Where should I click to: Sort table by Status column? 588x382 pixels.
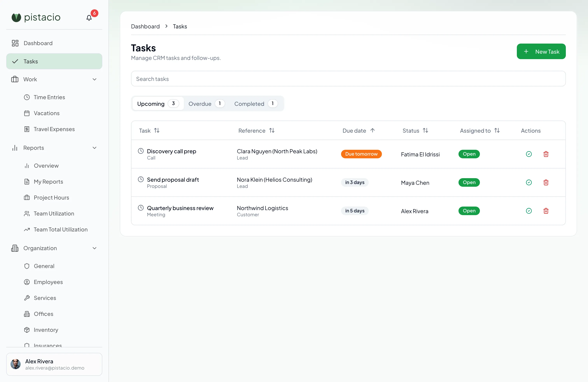click(425, 131)
